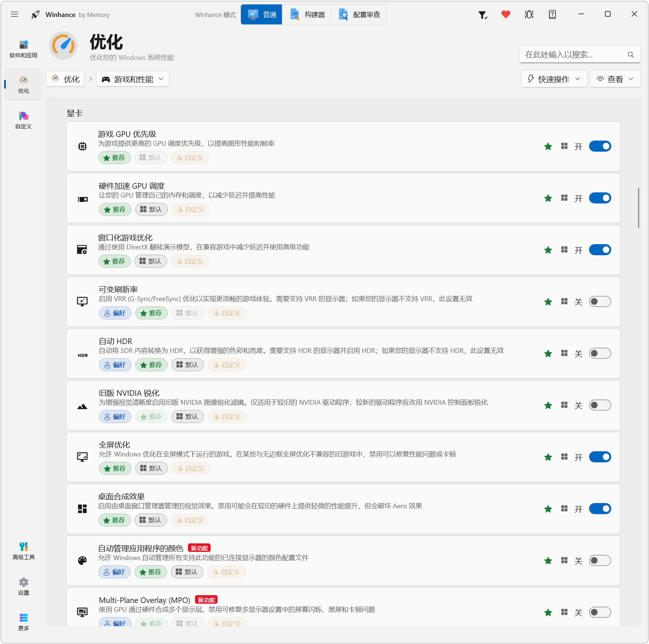Click the 新功能 badge beside Multi-Plane Overlay
This screenshot has height=644, width=649.
(206, 600)
